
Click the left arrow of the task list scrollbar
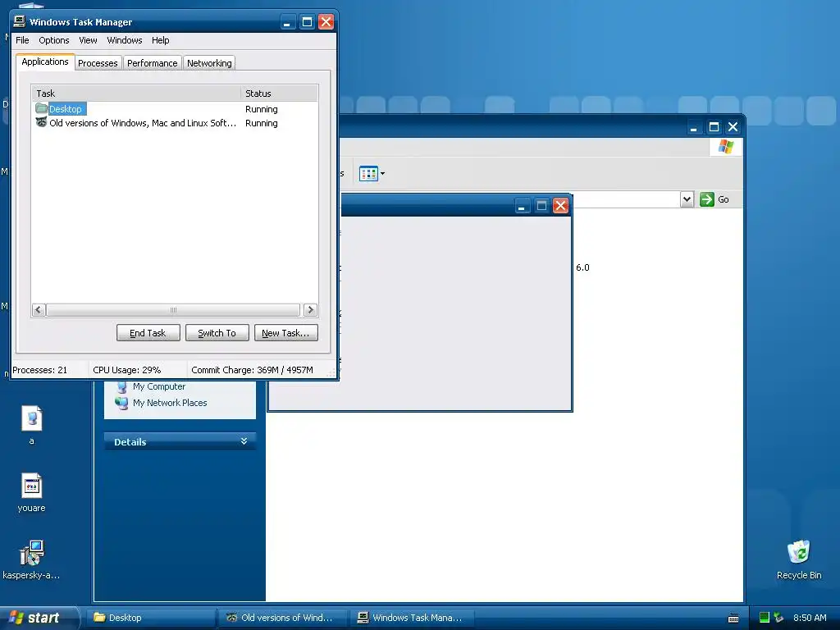(x=39, y=309)
